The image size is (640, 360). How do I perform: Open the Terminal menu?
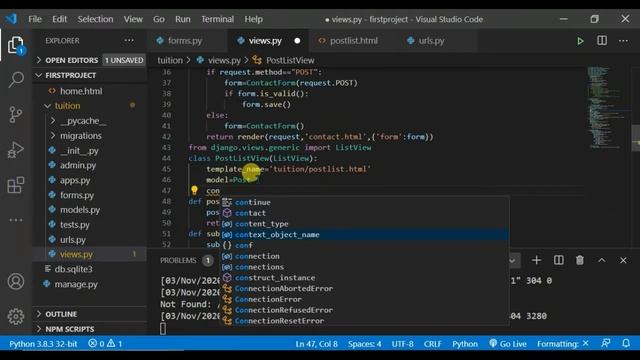[218, 19]
